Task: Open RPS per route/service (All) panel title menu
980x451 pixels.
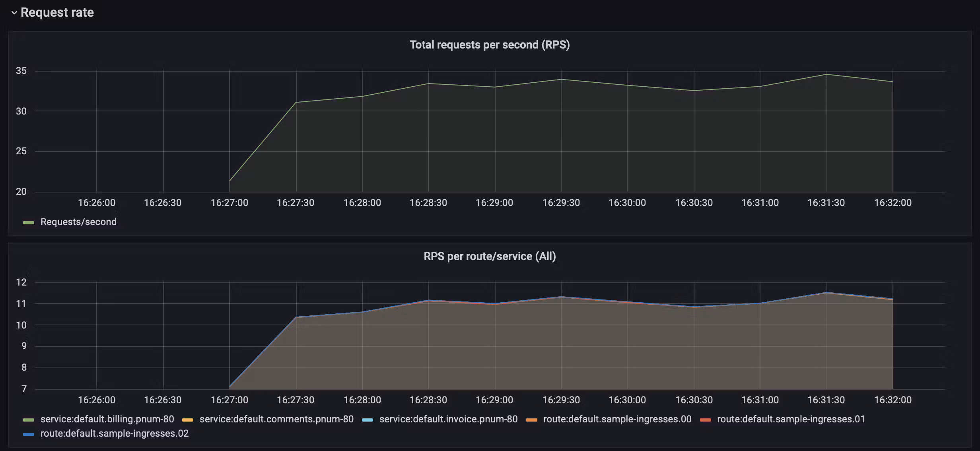Action: [490, 256]
